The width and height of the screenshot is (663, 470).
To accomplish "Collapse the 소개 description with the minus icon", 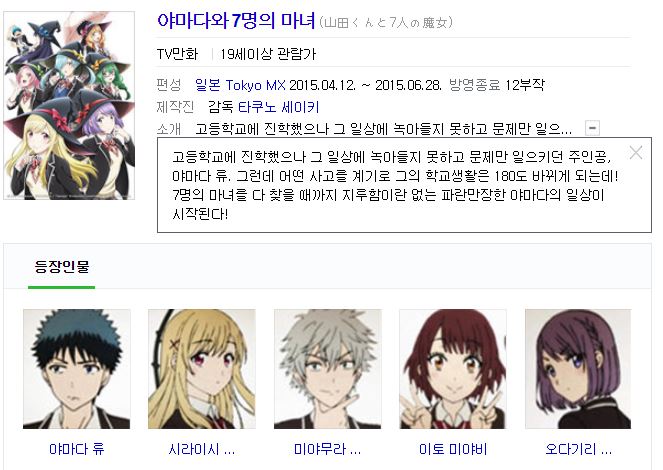I will point(592,128).
